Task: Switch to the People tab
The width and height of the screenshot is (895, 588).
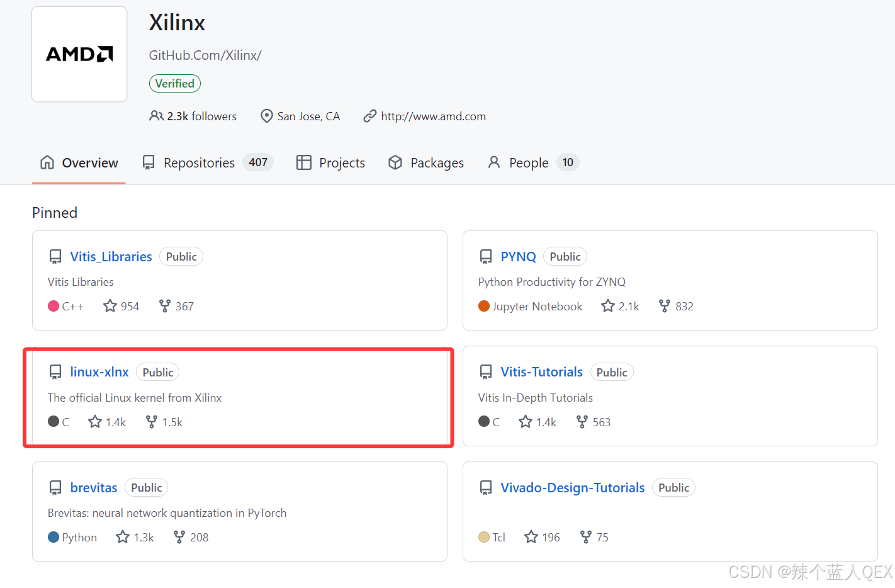Action: point(532,163)
